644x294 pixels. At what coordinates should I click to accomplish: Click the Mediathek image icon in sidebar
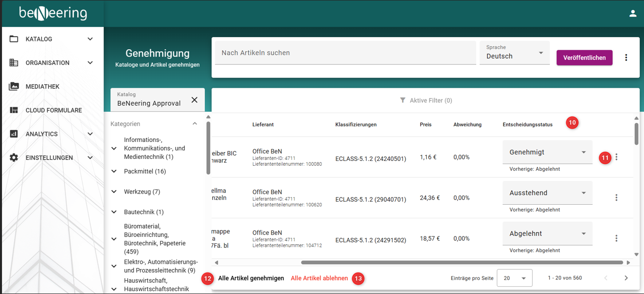(x=14, y=86)
